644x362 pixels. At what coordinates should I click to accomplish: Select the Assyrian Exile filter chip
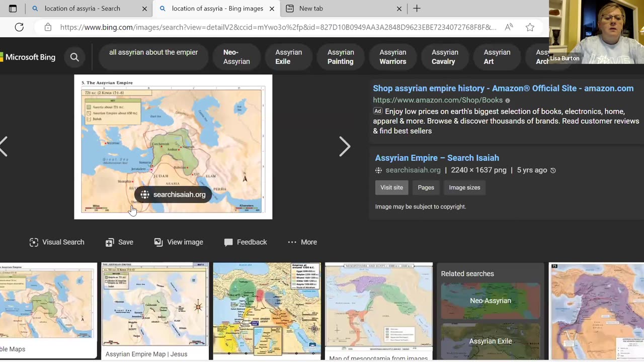point(288,57)
